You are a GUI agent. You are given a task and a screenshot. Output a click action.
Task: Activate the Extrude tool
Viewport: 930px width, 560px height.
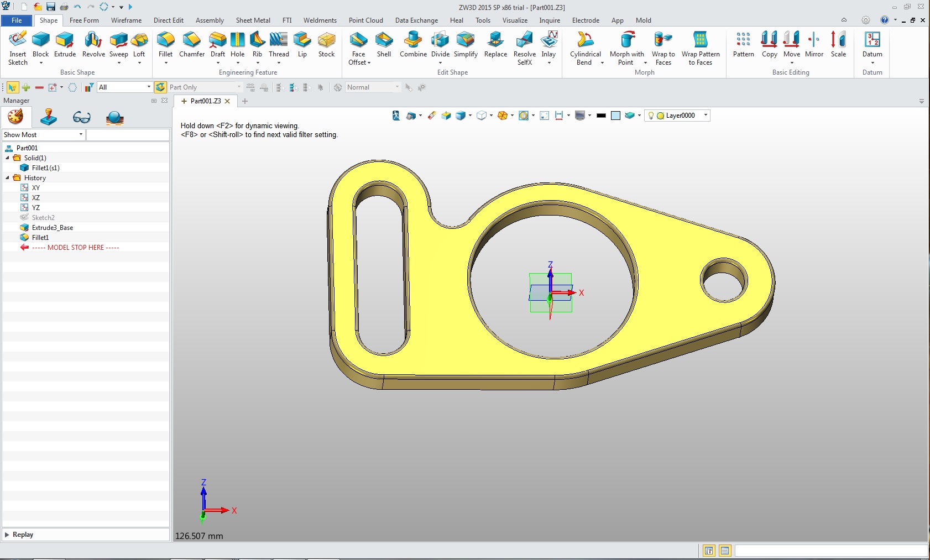[65, 44]
